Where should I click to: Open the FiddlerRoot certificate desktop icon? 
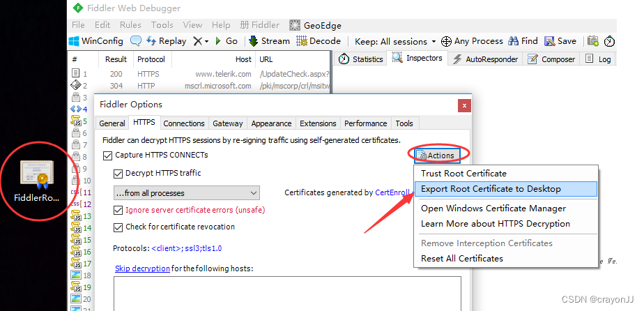(37, 181)
